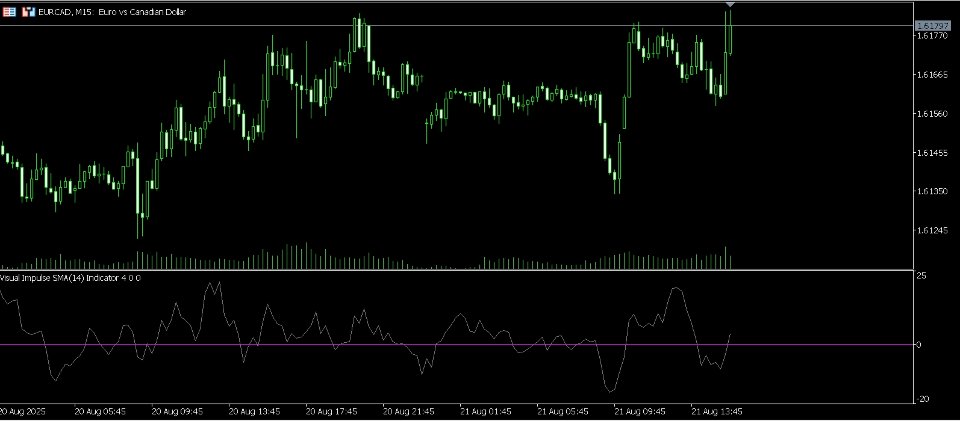Click the chart shift triangle marker
This screenshot has width=960, height=421.
click(729, 5)
